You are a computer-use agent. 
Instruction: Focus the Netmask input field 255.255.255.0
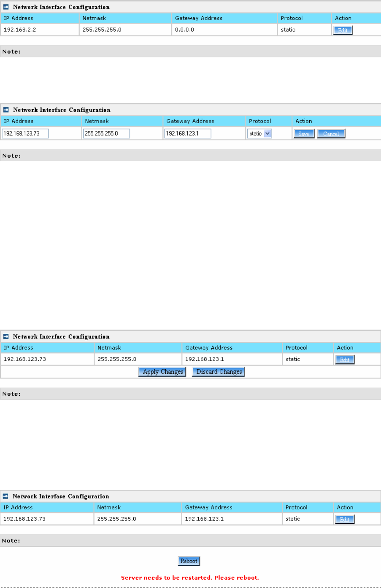coord(106,134)
